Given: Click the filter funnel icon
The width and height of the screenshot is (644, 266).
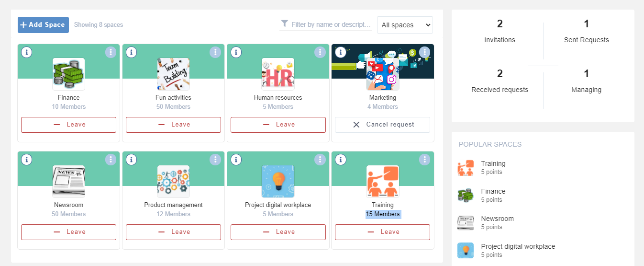Looking at the screenshot, I should [x=285, y=24].
